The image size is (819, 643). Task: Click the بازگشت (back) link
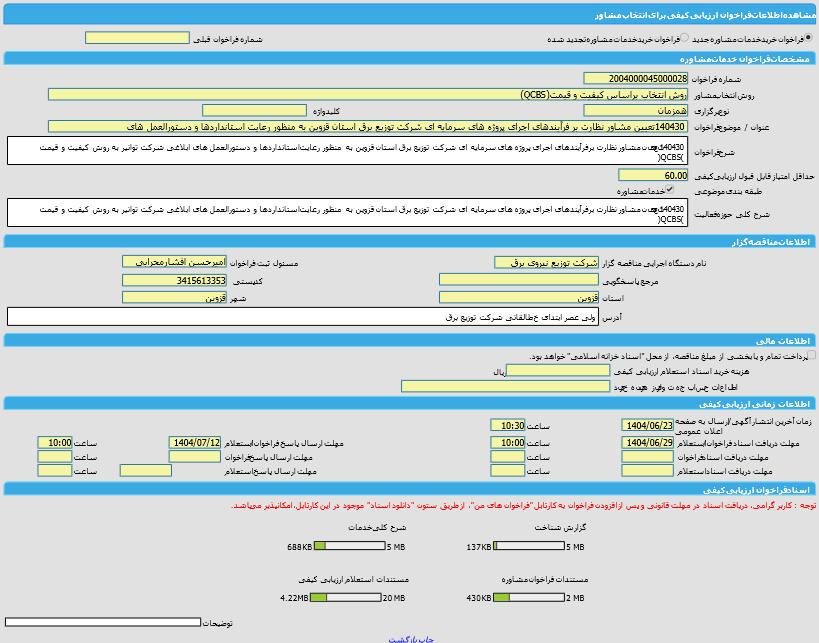pos(403,638)
